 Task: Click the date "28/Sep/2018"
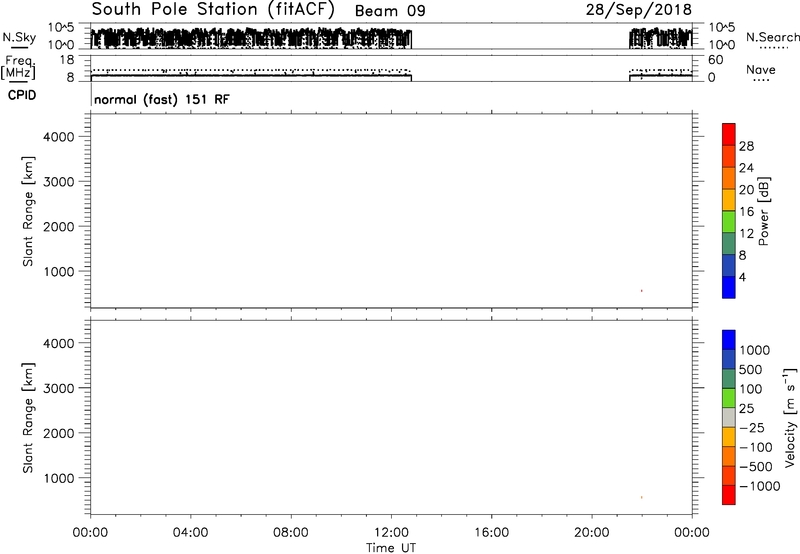(638, 10)
